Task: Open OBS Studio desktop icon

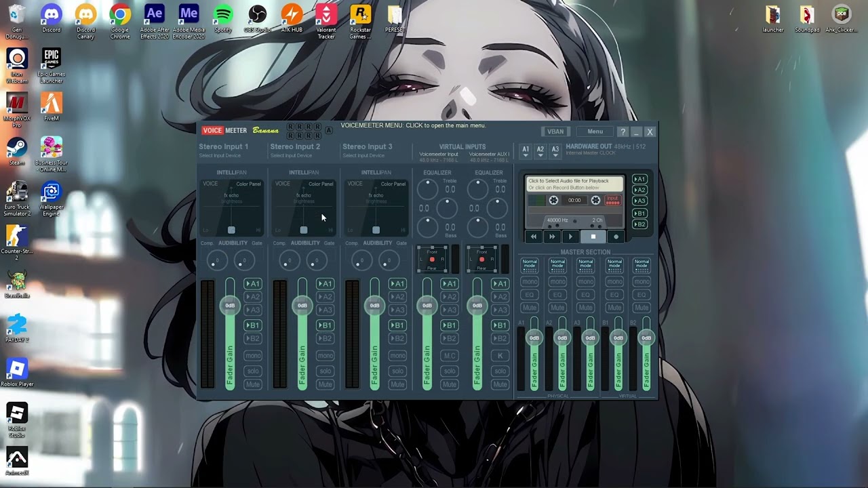Action: click(x=258, y=19)
